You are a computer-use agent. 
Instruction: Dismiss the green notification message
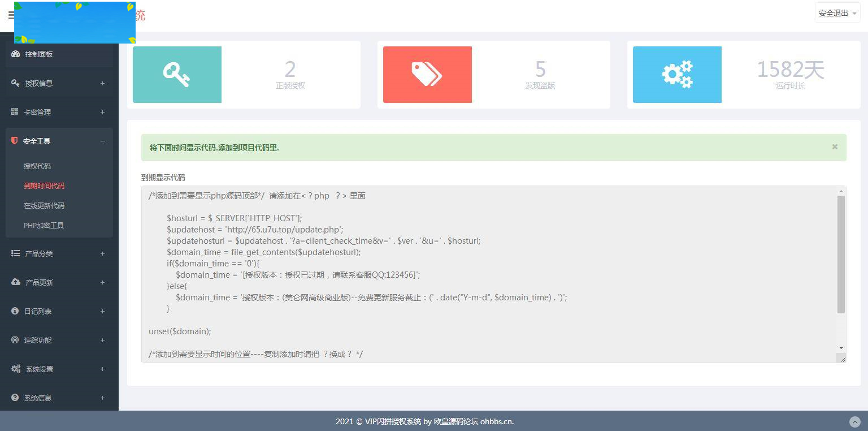(835, 146)
